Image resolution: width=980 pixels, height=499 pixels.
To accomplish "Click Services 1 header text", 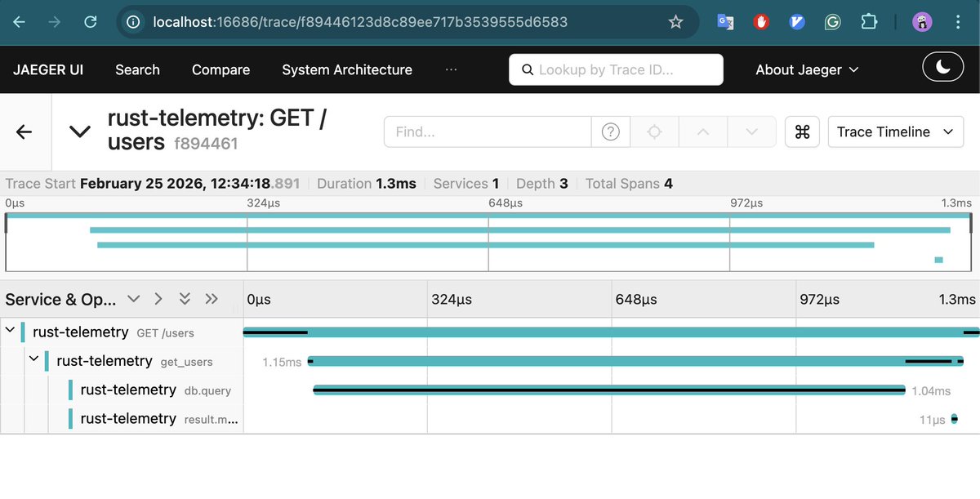I will [466, 184].
